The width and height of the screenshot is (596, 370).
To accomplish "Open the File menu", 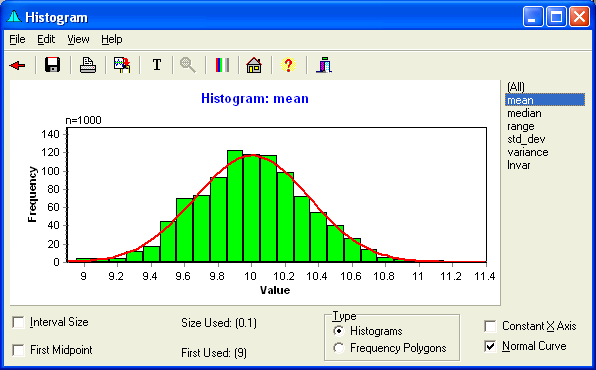I will [17, 39].
